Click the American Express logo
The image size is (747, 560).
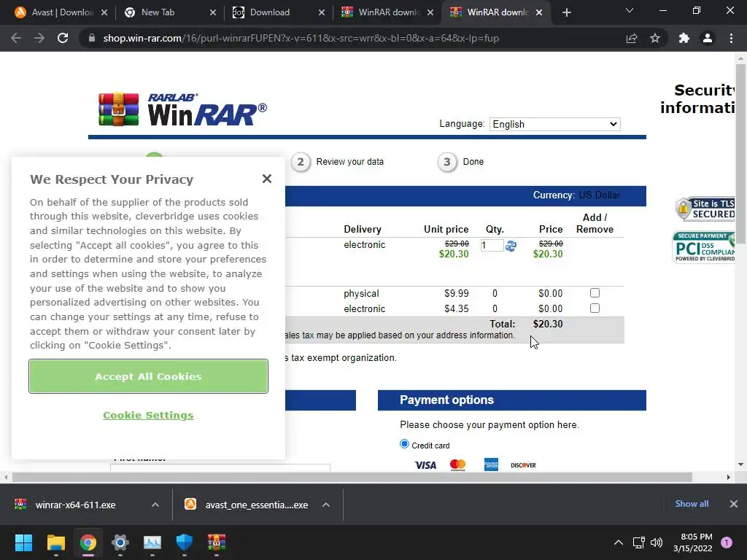pos(491,464)
